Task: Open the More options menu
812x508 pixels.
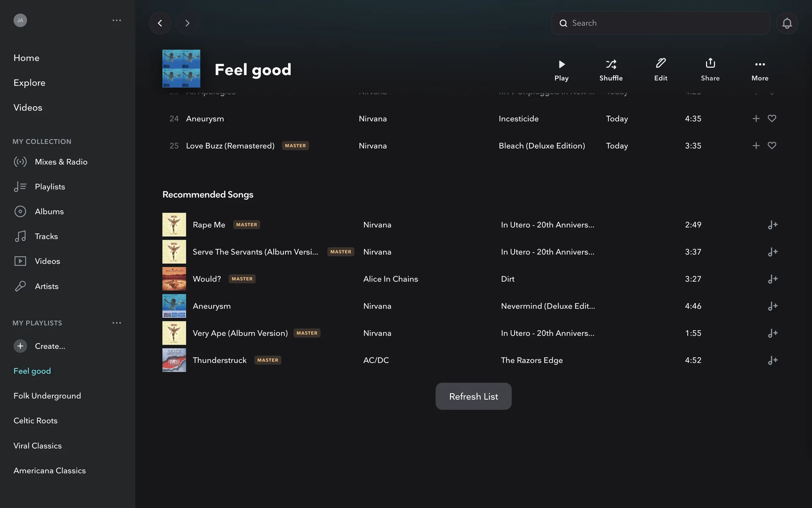Action: (x=760, y=69)
